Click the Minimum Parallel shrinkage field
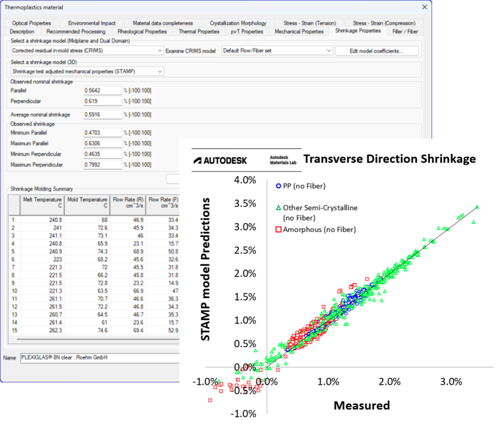Viewport: 504px width, 426px height. 102,133
